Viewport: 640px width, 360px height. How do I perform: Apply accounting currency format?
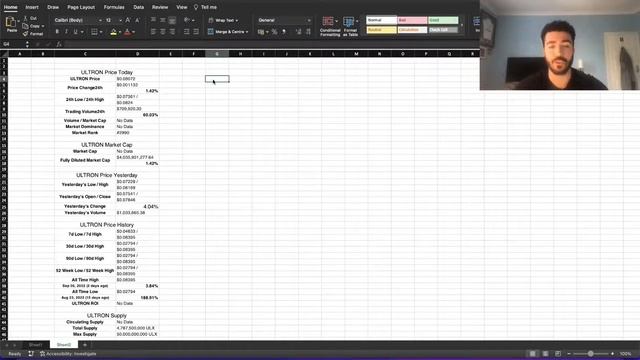[x=261, y=32]
